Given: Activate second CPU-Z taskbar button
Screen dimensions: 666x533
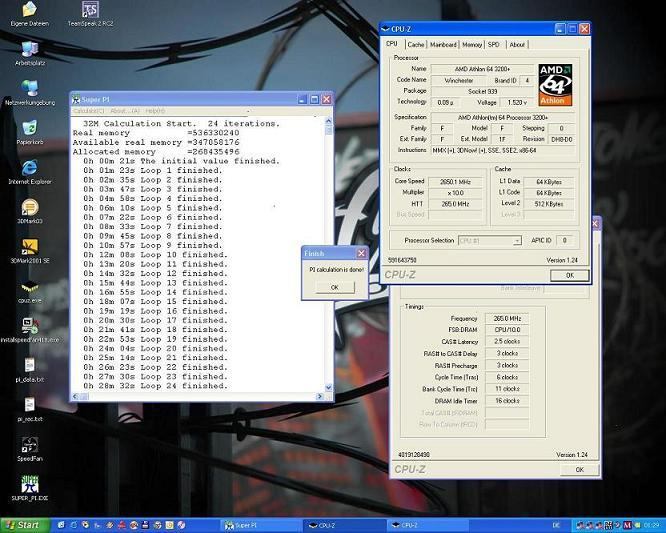Looking at the screenshot, I should pos(427,525).
